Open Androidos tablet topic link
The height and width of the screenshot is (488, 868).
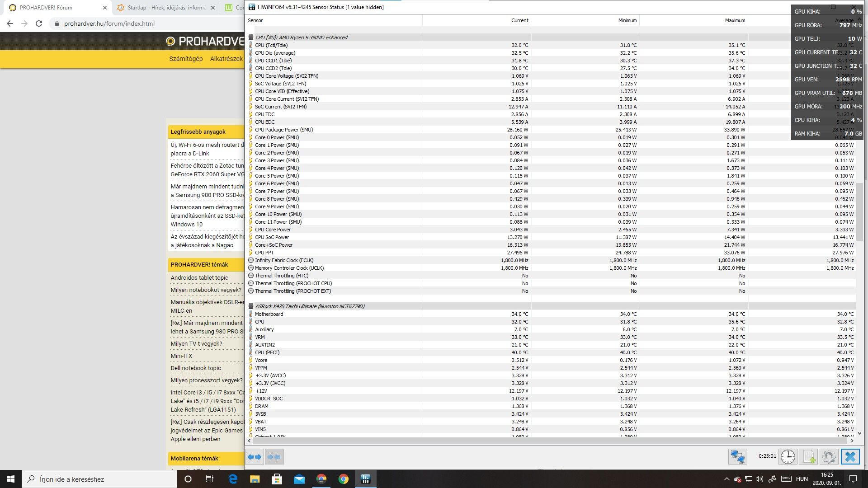pos(199,277)
